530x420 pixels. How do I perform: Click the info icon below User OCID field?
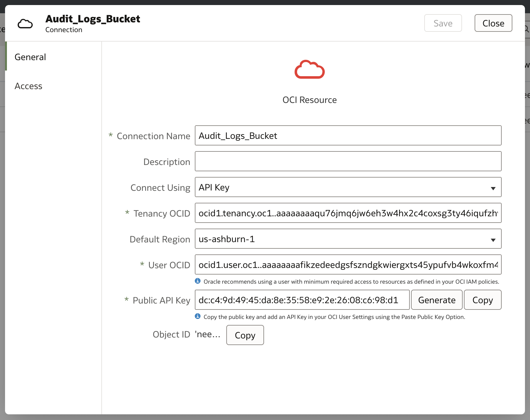[x=198, y=281]
